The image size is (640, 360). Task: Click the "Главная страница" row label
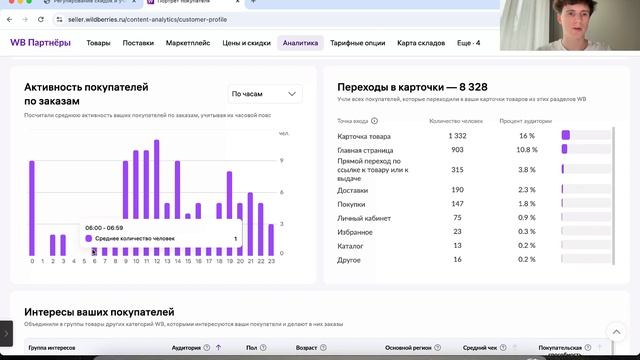coord(365,150)
